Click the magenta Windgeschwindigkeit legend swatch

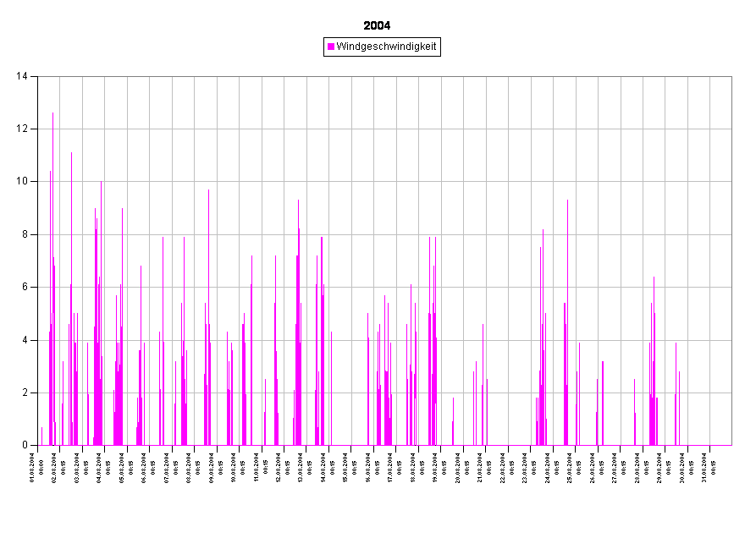(x=331, y=47)
